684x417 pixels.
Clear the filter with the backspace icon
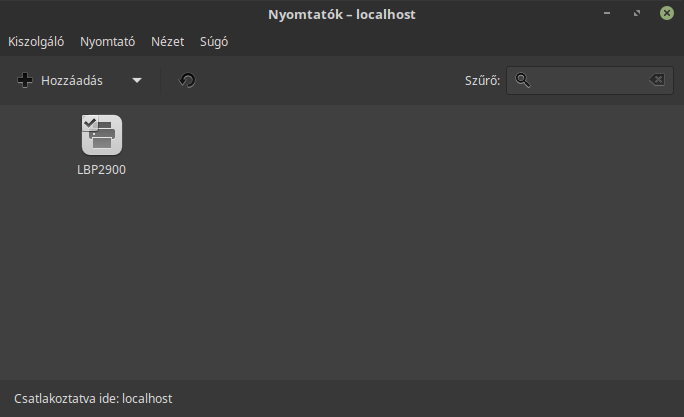(657, 80)
